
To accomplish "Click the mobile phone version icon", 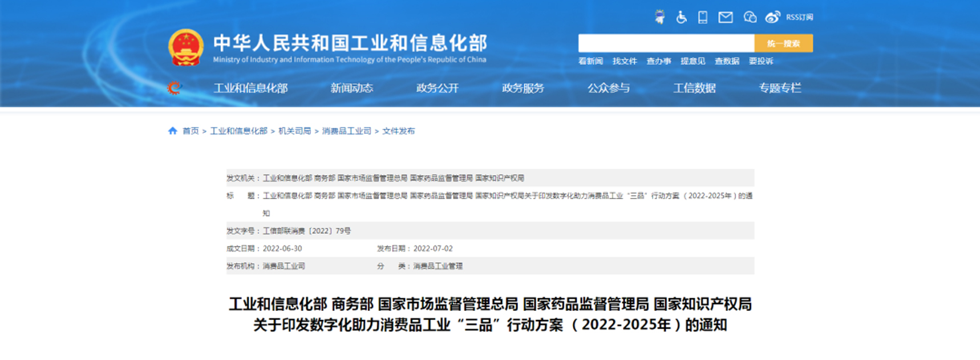I will 703,17.
